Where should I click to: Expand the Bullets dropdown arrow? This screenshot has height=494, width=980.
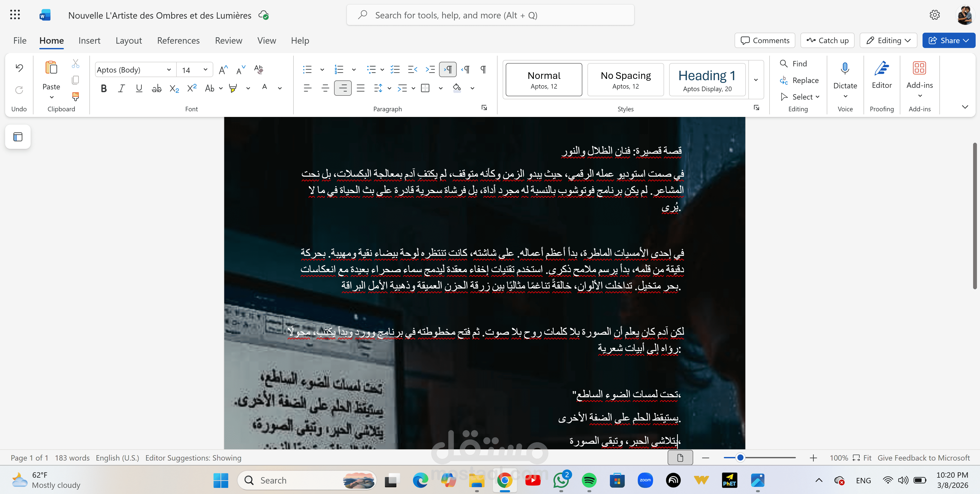322,70
